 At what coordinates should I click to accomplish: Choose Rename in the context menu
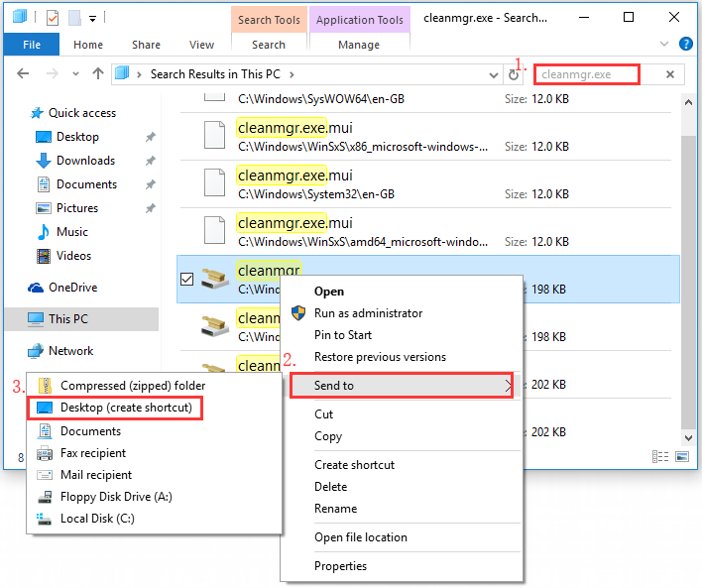point(336,509)
